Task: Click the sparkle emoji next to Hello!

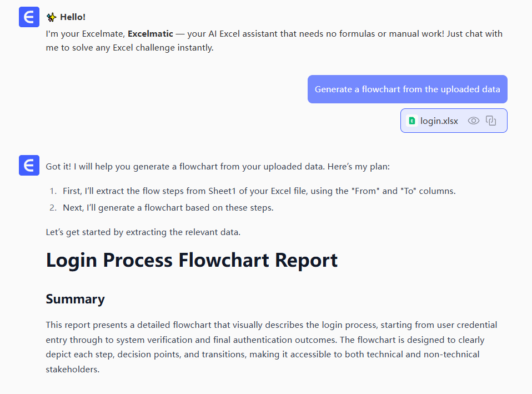Action: click(52, 17)
